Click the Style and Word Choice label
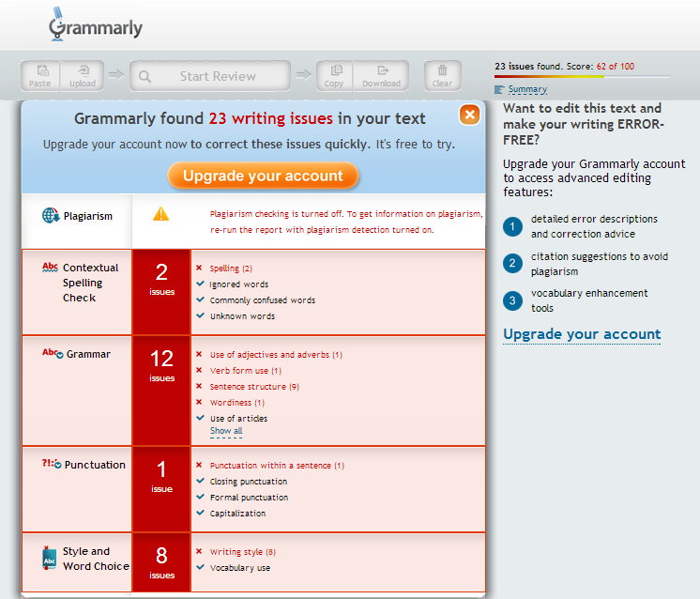Image resolution: width=700 pixels, height=599 pixels. [x=96, y=559]
